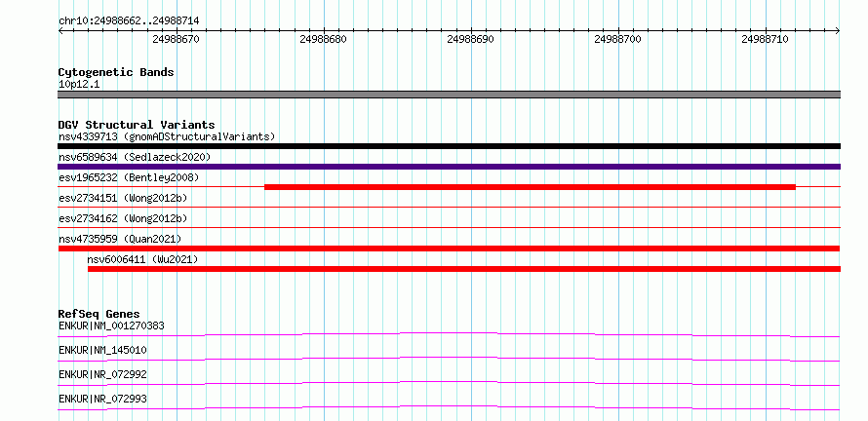868x421 pixels.
Task: Open variant esv1965232 (Bentley2008) label
Action: click(x=129, y=177)
